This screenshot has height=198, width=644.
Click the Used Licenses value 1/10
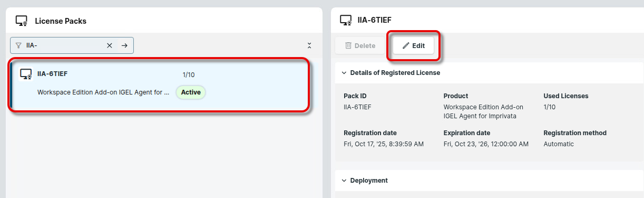pyautogui.click(x=550, y=107)
